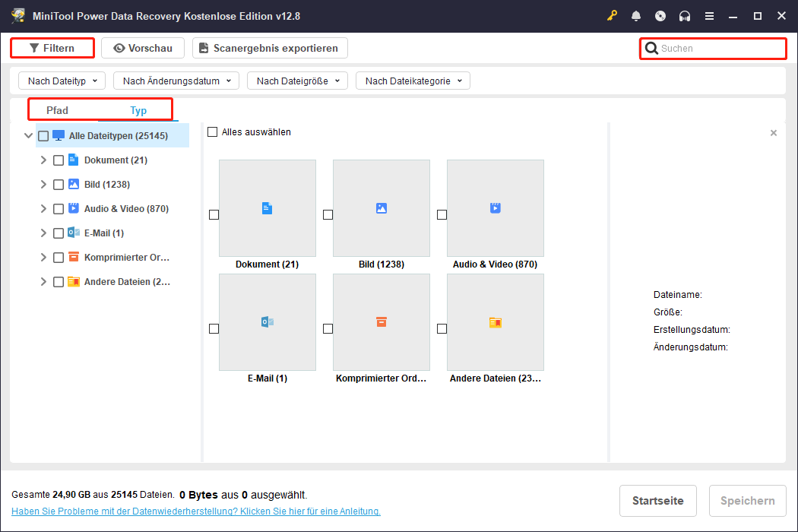Image resolution: width=798 pixels, height=532 pixels.
Task: Click the Bild picture icon in tree
Action: pyautogui.click(x=73, y=184)
